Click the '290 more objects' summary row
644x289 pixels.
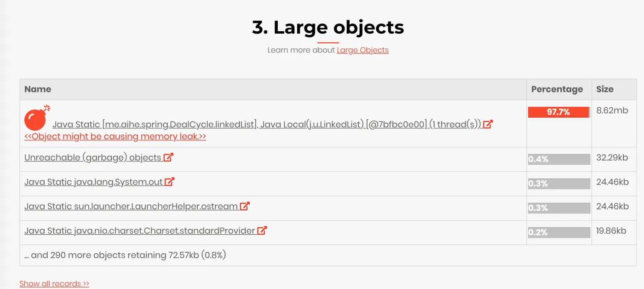pos(328,255)
